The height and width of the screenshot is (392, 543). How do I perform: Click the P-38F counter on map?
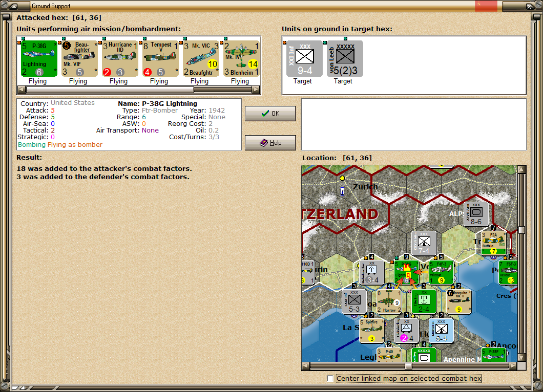[x=494, y=355]
